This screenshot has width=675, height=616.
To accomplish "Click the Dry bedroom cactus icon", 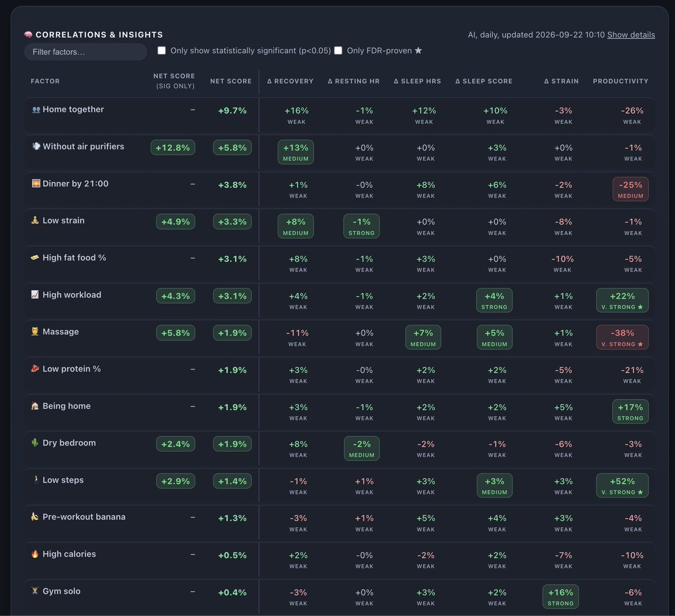I will [35, 443].
